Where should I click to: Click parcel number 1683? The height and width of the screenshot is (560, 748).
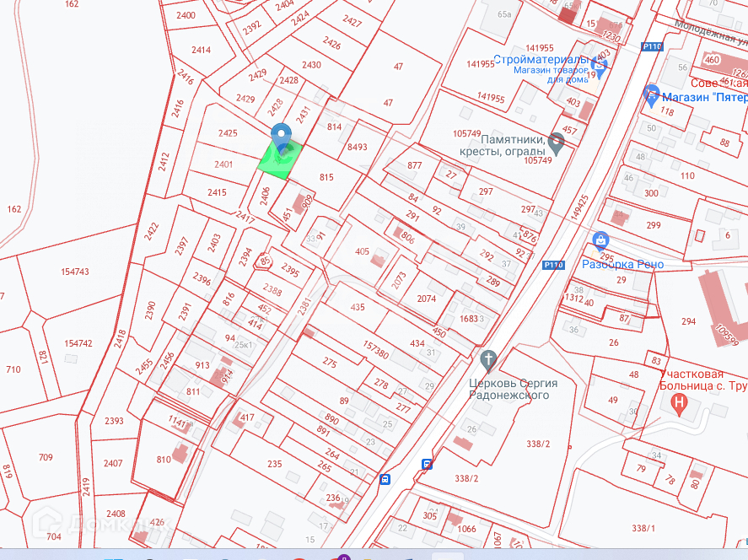coord(469,318)
